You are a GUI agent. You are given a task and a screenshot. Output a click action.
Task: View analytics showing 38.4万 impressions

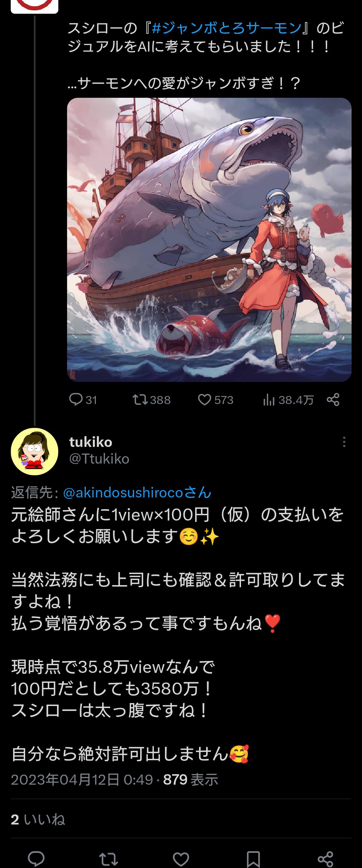pos(288,400)
